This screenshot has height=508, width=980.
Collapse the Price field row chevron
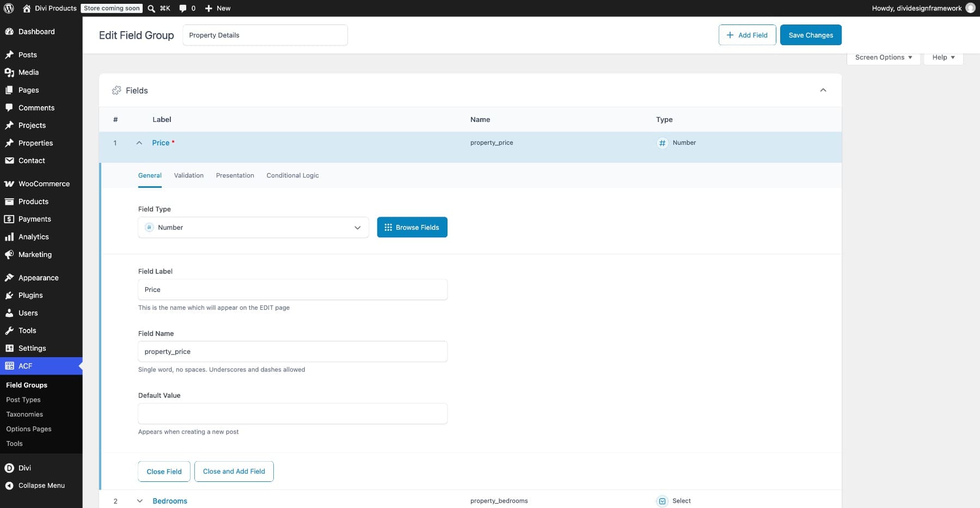139,143
